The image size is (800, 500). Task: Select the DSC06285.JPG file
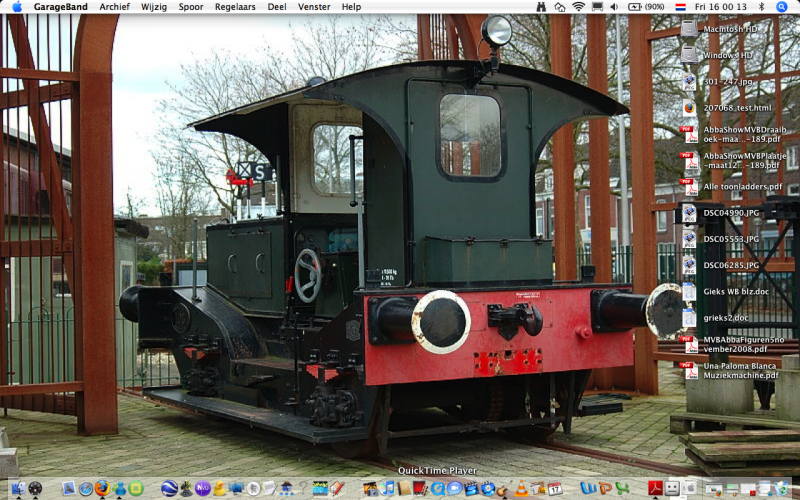pyautogui.click(x=689, y=265)
